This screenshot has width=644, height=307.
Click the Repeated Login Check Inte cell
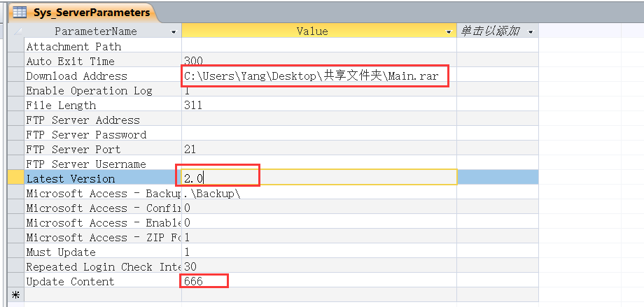point(103,266)
